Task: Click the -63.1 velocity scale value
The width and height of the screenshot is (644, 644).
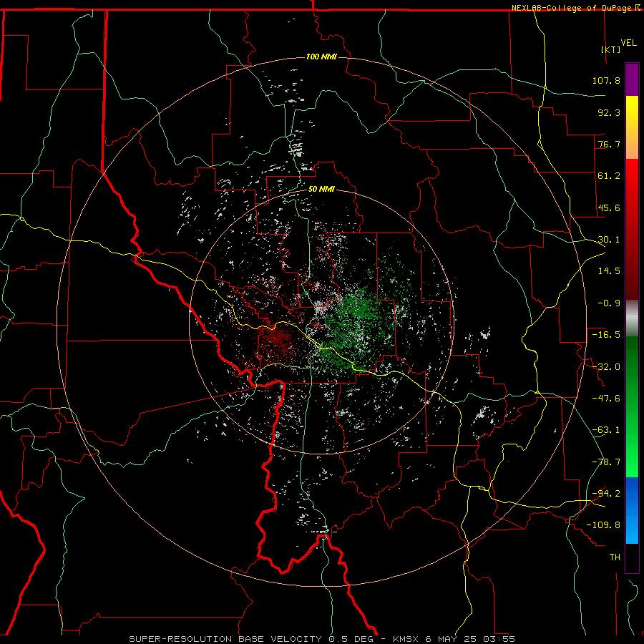Action: tap(606, 430)
